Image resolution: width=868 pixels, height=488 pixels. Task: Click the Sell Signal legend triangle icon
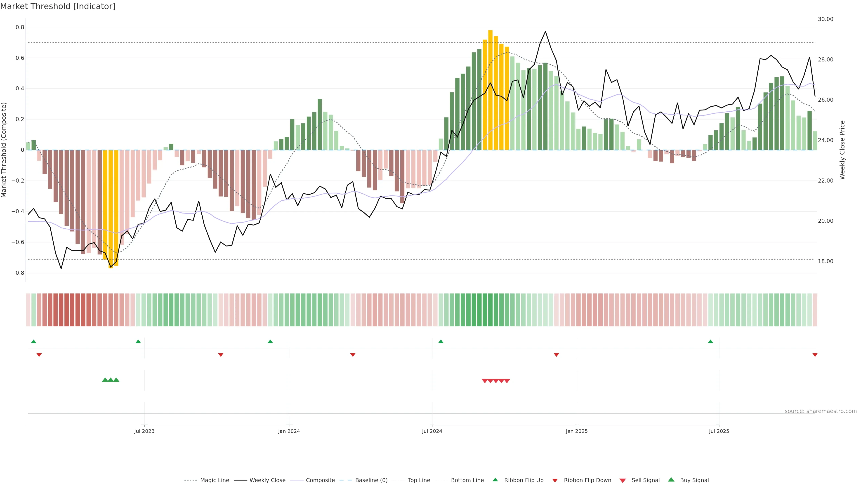(x=622, y=481)
